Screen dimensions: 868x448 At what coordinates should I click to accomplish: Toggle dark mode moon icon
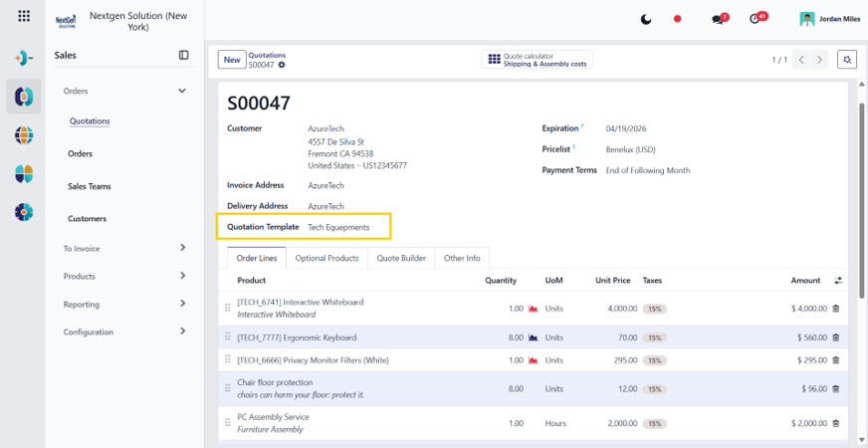646,19
